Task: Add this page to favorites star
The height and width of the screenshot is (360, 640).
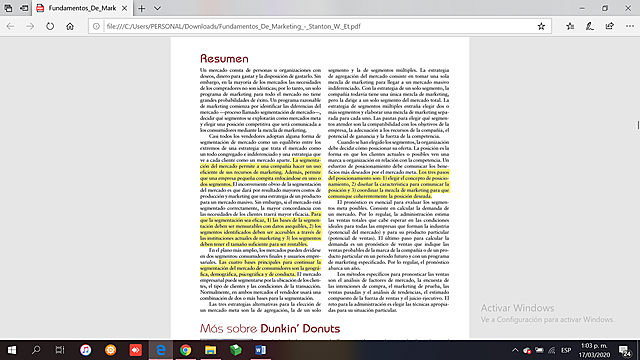Action: 541,27
